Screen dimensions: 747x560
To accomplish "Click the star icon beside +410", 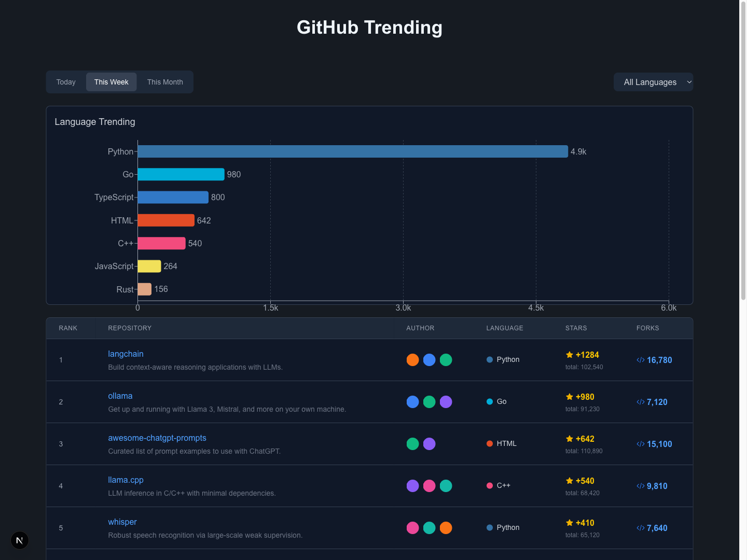I will point(570,523).
